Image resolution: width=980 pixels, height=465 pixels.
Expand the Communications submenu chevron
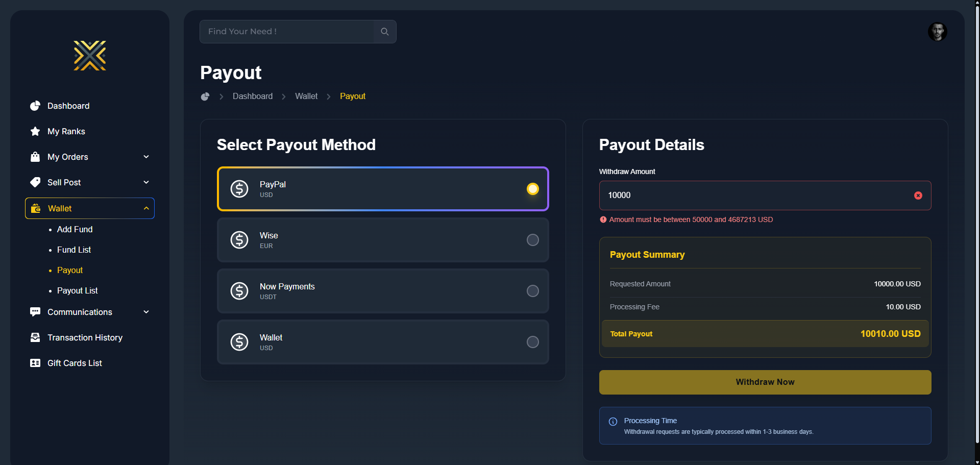[146, 312]
